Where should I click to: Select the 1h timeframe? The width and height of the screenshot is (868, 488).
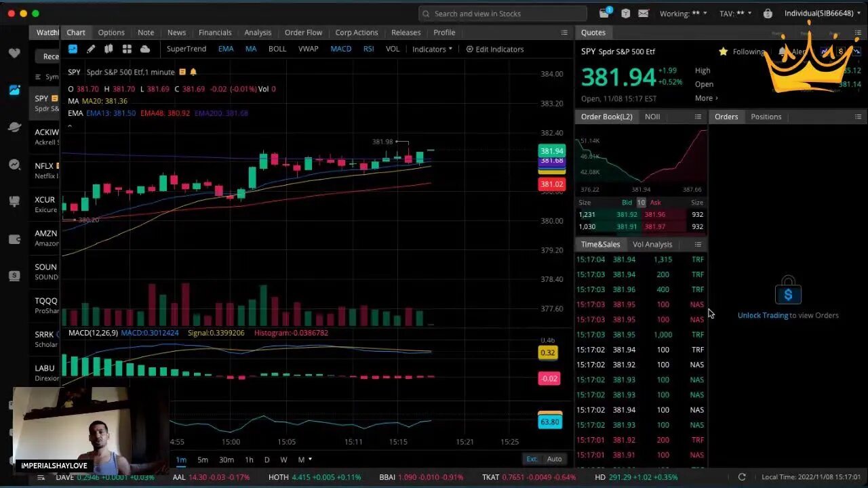pyautogui.click(x=249, y=460)
